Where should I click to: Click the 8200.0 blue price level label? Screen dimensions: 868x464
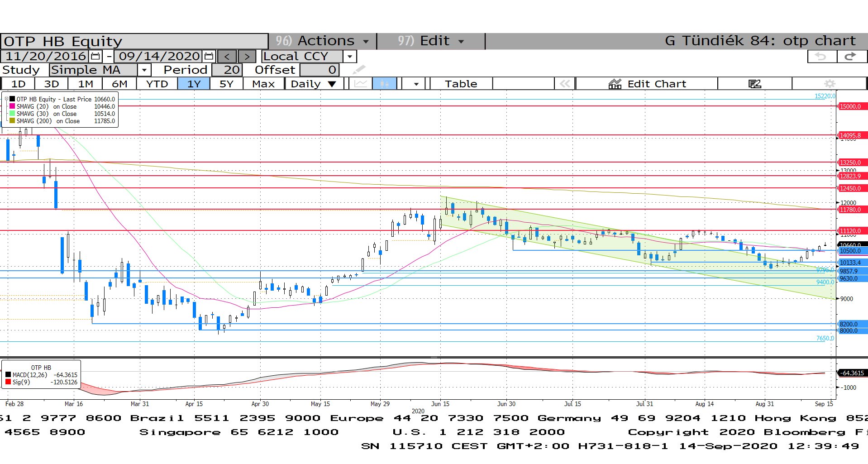[x=852, y=324]
